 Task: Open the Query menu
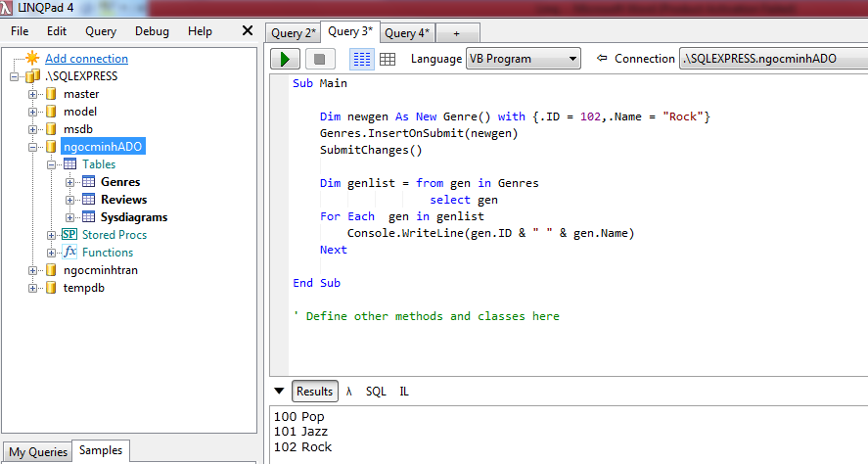(101, 31)
